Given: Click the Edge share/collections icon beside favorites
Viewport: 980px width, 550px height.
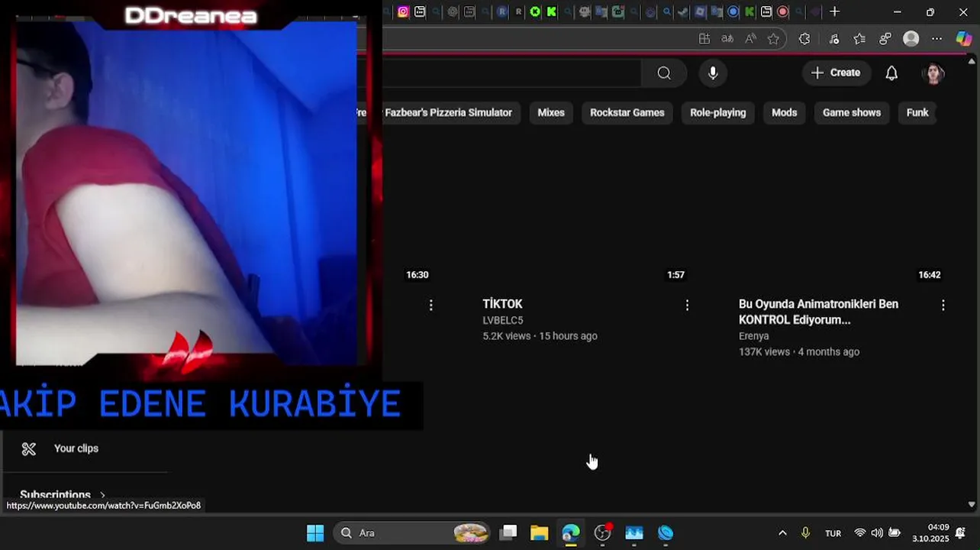Looking at the screenshot, I should [x=885, y=39].
